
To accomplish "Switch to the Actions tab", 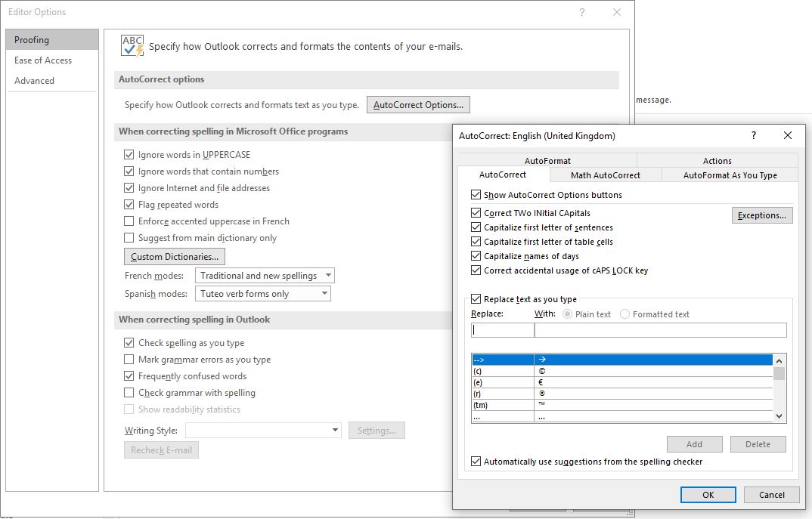I will pyautogui.click(x=717, y=160).
